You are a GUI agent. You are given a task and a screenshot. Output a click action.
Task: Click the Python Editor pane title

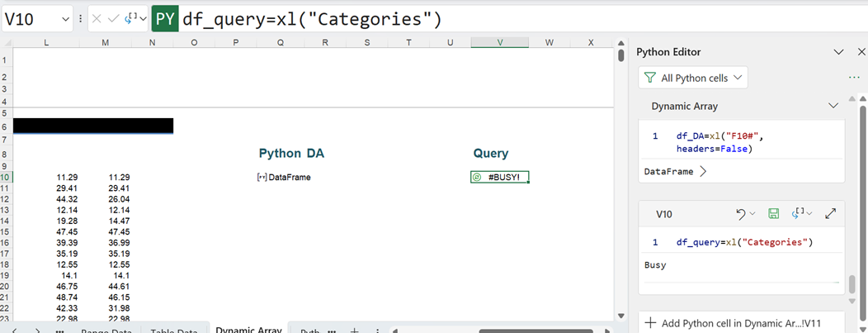668,52
